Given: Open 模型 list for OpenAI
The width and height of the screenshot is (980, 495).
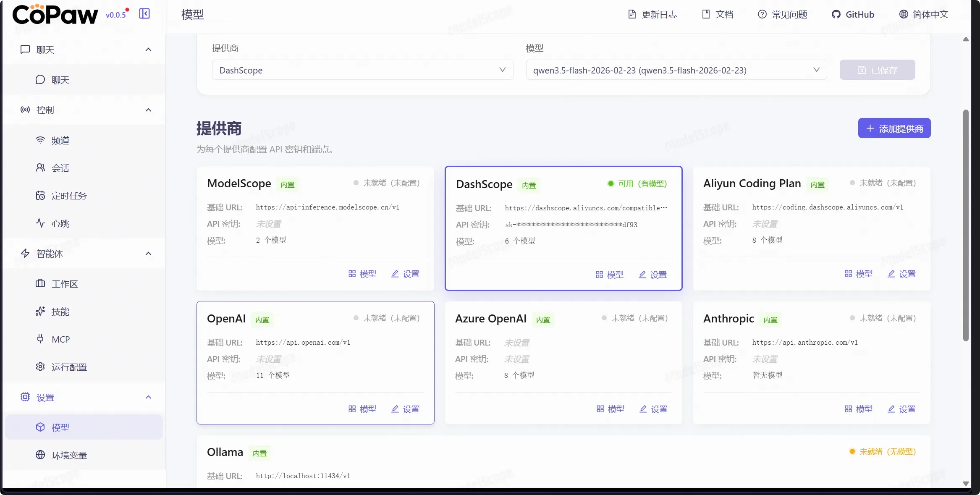Looking at the screenshot, I should [362, 409].
